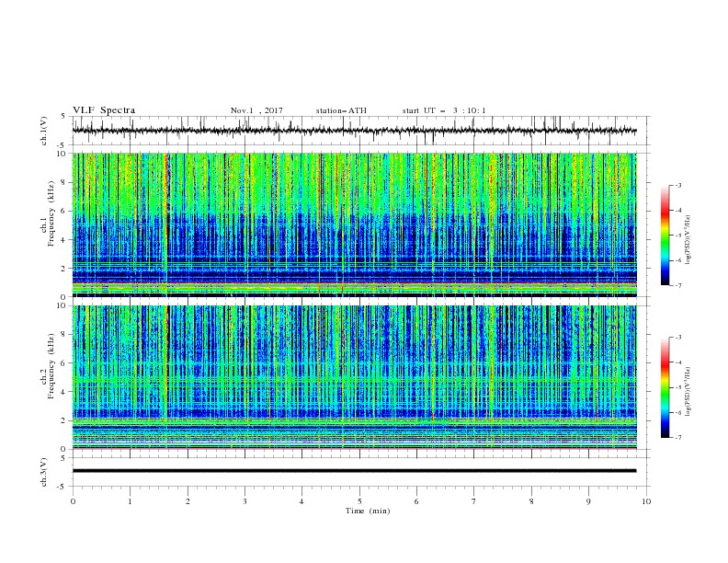Click the "8" kHz tick on ch.2 frequency axis

63,335
